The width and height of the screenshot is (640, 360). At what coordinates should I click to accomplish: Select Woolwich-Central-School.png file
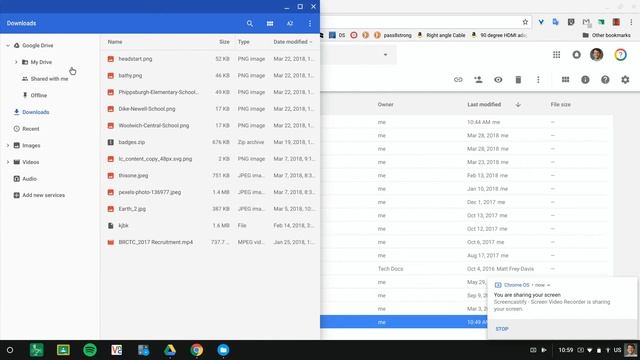[210, 126]
